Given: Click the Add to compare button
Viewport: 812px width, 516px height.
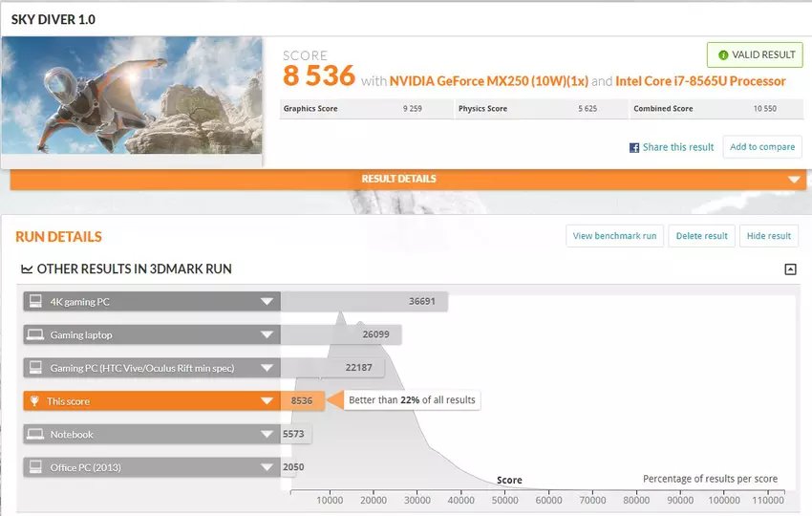Looking at the screenshot, I should [761, 147].
